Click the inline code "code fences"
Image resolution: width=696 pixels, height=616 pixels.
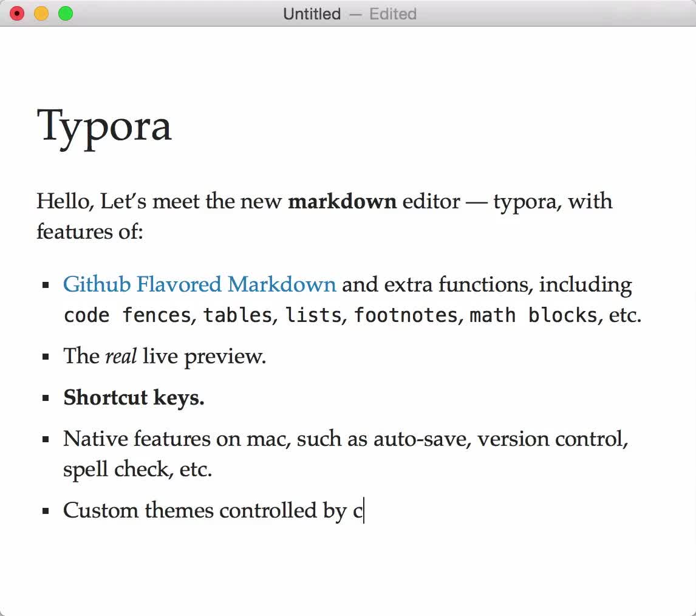pyautogui.click(x=128, y=315)
